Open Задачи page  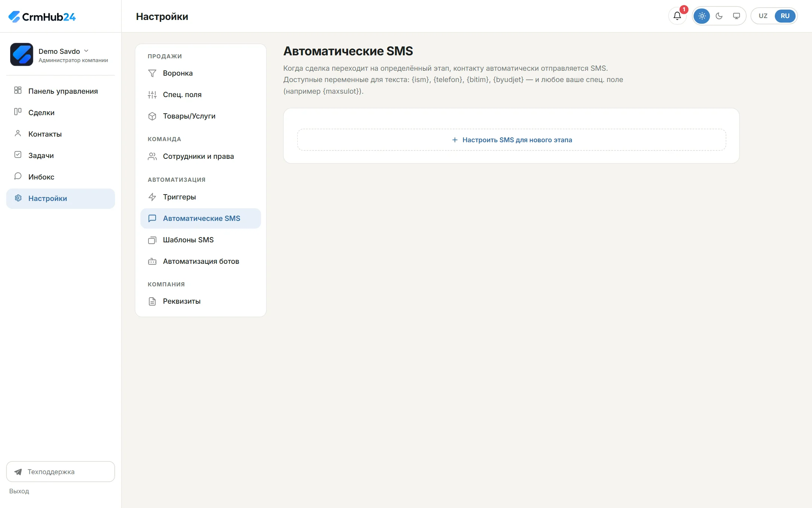[x=61, y=155]
